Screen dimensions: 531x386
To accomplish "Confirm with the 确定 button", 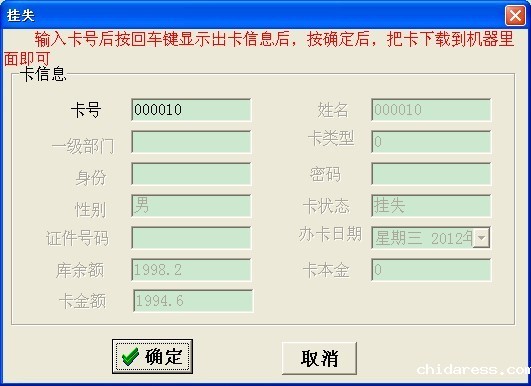I will coord(152,357).
